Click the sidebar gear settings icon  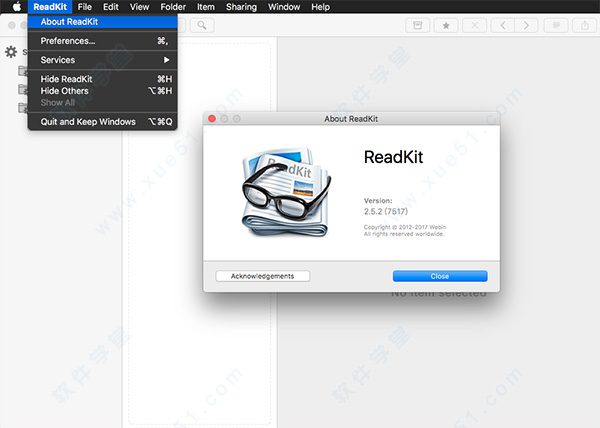(x=11, y=52)
